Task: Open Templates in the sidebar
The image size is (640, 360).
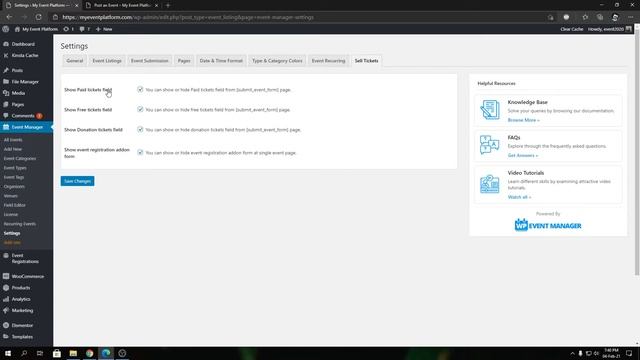Action: click(x=22, y=337)
